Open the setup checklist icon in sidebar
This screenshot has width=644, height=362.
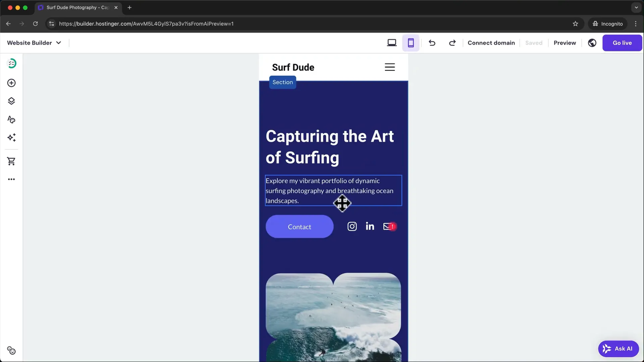[x=12, y=64]
